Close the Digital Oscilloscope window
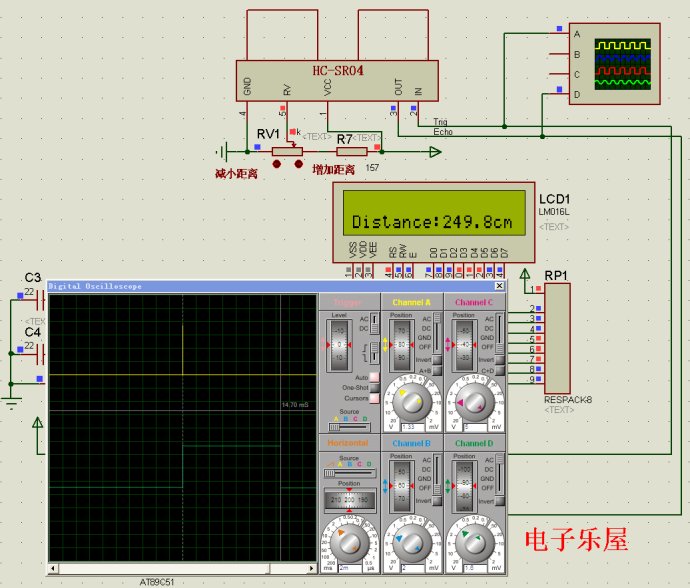Viewport: 690px width, 588px height. point(499,286)
